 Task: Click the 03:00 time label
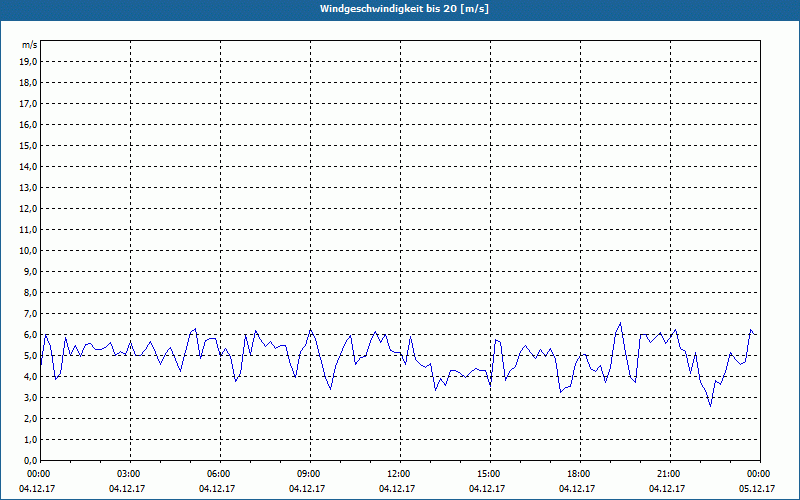tap(130, 474)
